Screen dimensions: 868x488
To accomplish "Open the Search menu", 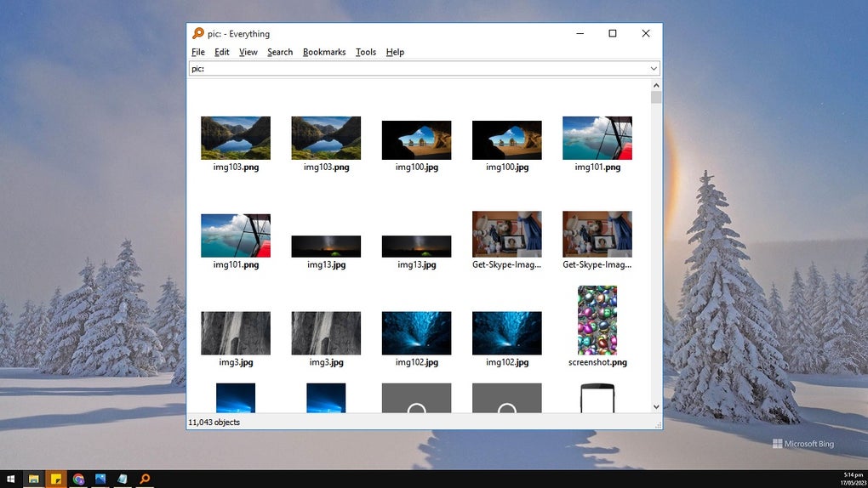I will 280,52.
